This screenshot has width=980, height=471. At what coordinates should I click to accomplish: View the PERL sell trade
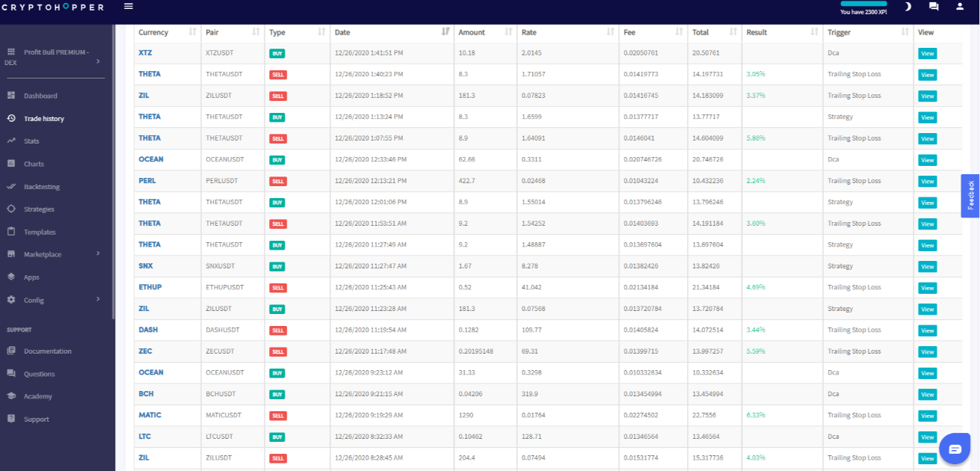(x=927, y=182)
